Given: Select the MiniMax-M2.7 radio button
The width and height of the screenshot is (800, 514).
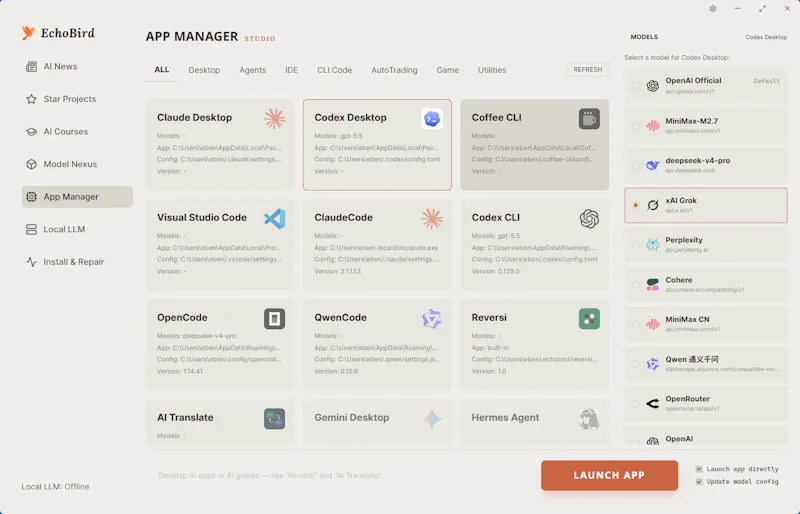Looking at the screenshot, I should tap(635, 126).
